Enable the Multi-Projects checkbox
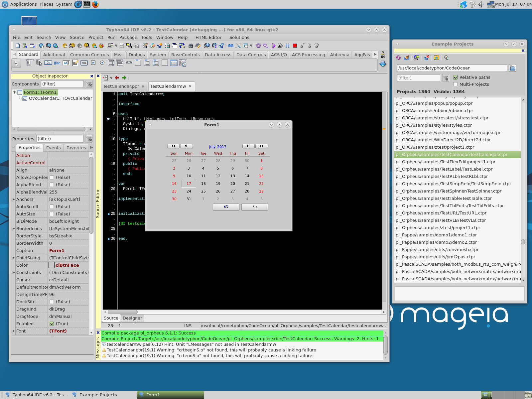The image size is (532, 399). pyautogui.click(x=456, y=84)
